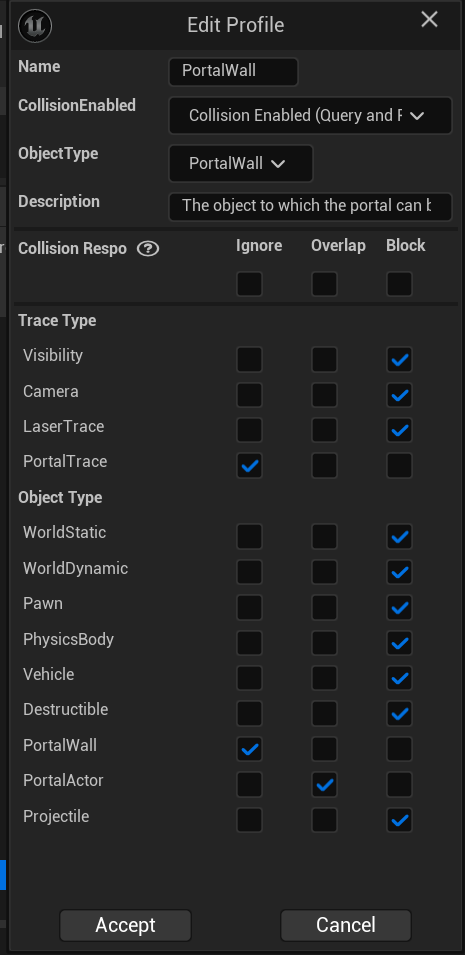This screenshot has width=465, height=955.
Task: Set PortalTrace response to Block
Action: coord(399,465)
